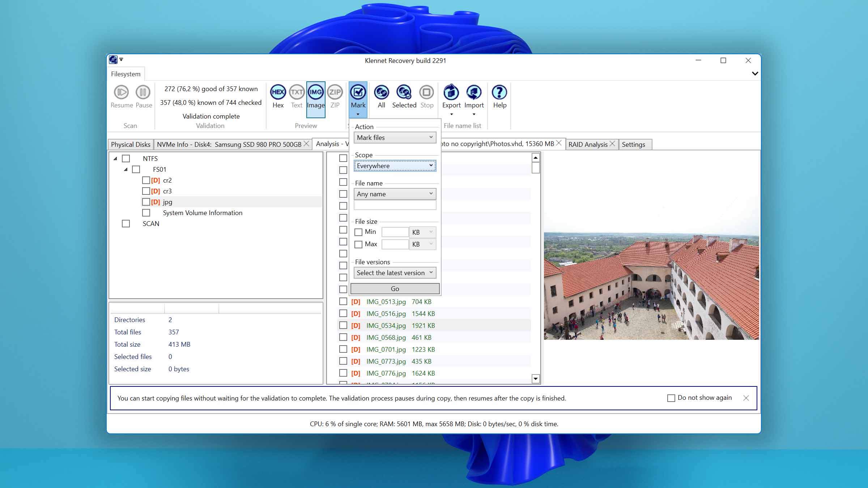The height and width of the screenshot is (488, 868).
Task: Check System Volume Information checkbox
Action: (146, 213)
